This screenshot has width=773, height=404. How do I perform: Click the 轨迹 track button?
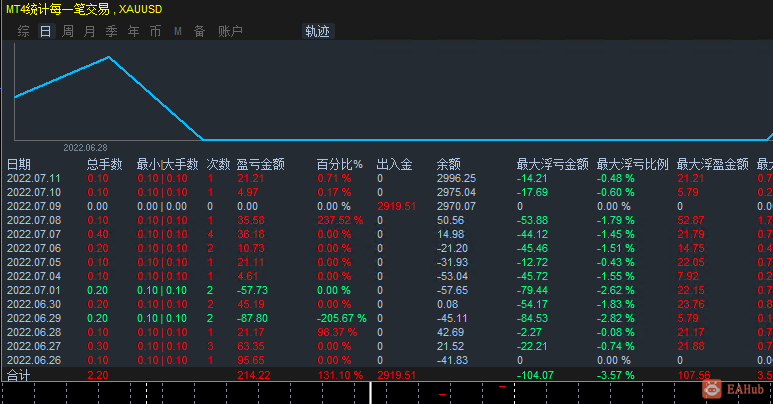(x=318, y=32)
